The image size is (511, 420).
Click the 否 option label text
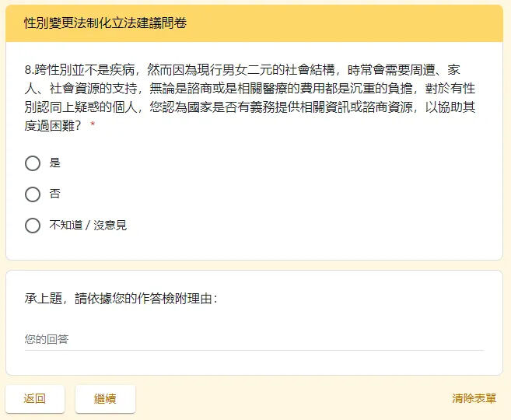tap(54, 194)
